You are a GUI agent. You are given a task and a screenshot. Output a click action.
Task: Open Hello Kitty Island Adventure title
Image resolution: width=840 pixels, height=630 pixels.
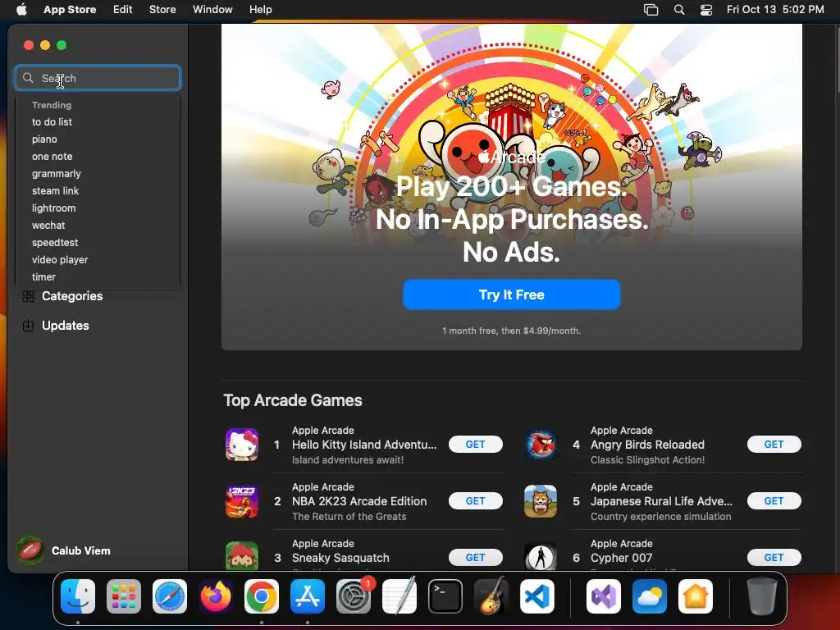coord(364,445)
